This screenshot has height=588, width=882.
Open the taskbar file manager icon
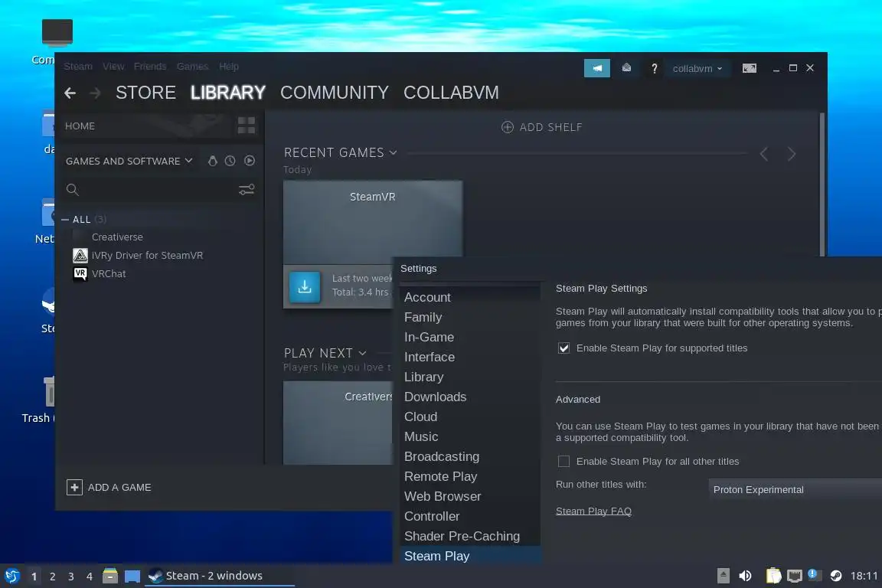(110, 576)
